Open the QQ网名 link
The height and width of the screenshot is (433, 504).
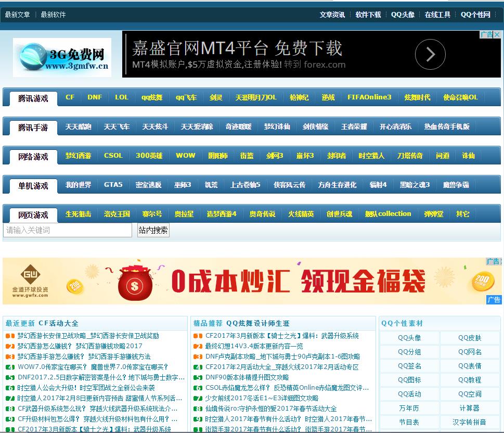(470, 352)
